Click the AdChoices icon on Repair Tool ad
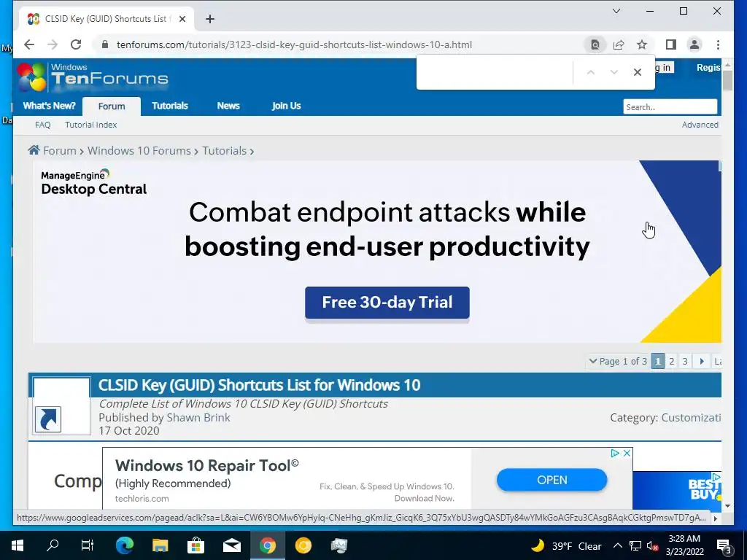747x560 pixels. [x=616, y=453]
